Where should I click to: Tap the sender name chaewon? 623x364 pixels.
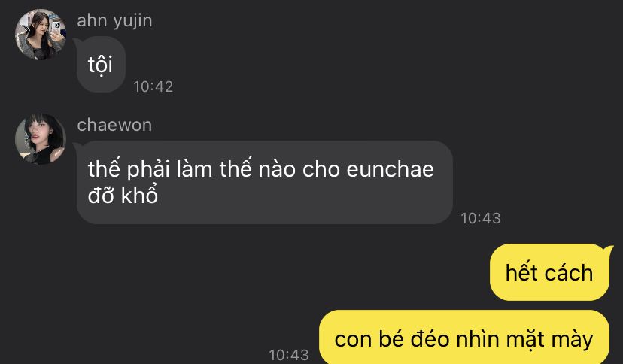114,125
